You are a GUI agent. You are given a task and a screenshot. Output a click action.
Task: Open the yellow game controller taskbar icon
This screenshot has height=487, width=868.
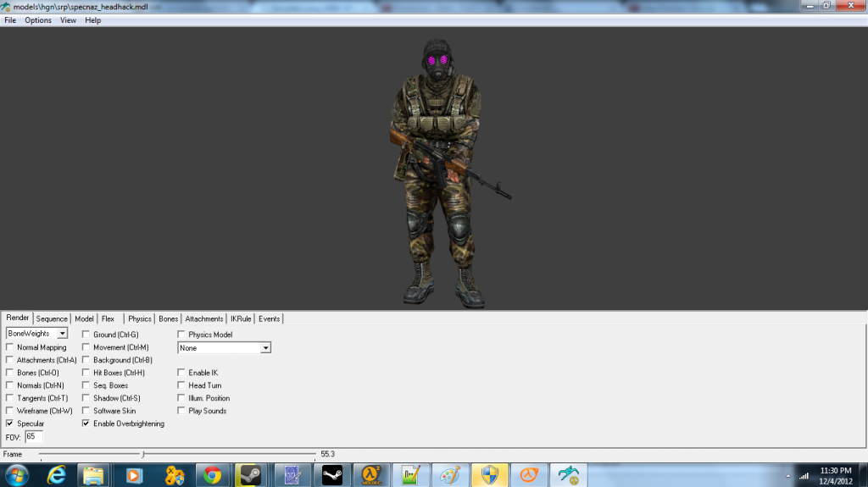[173, 475]
